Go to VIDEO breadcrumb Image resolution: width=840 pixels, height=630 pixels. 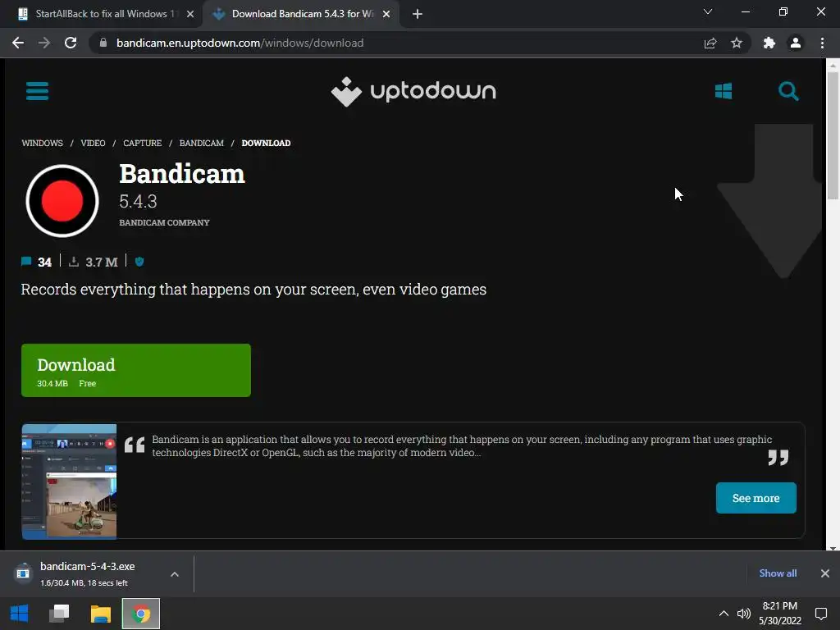[94, 143]
